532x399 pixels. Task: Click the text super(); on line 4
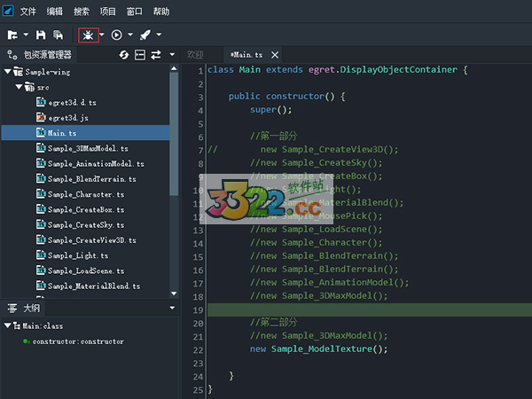tap(270, 110)
